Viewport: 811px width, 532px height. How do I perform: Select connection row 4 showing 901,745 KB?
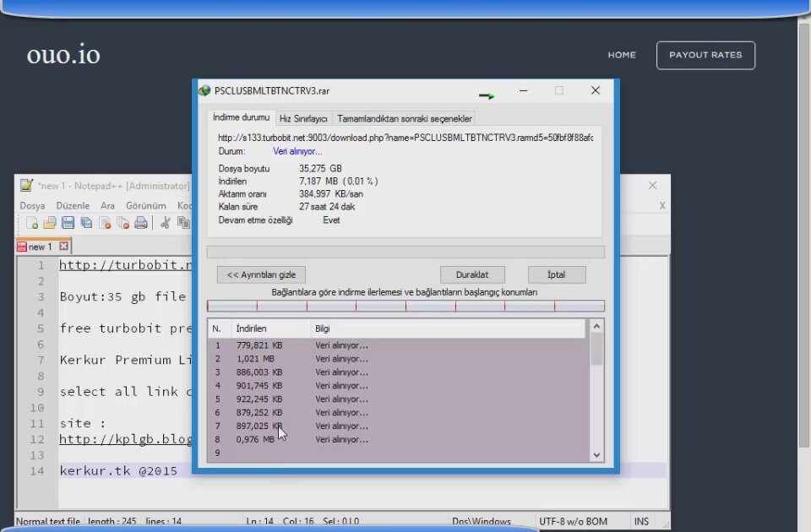398,385
